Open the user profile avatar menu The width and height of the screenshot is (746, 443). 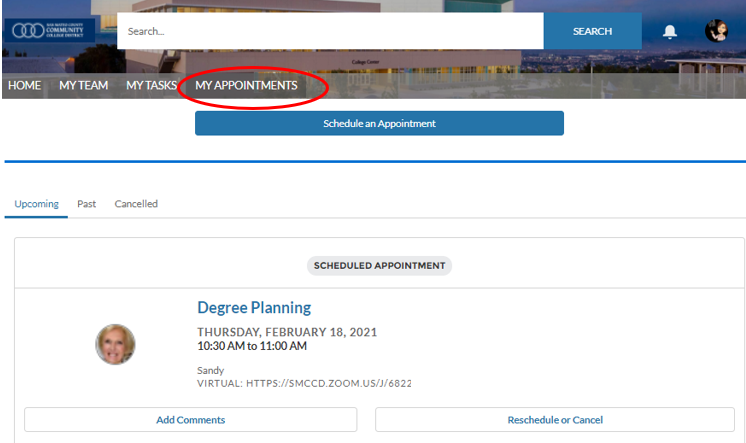(x=716, y=31)
